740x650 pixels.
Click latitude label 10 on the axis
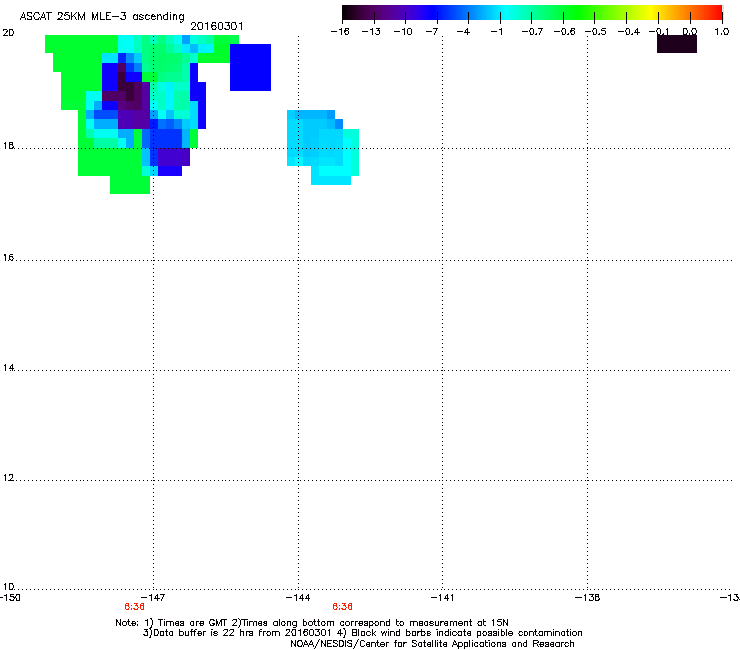(x=8, y=587)
